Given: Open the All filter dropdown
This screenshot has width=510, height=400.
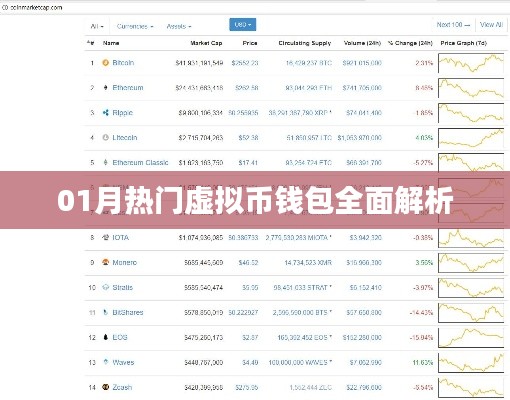Looking at the screenshot, I should click(97, 26).
